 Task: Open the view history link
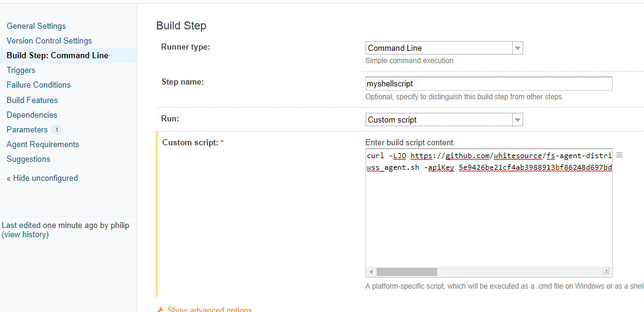click(25, 235)
